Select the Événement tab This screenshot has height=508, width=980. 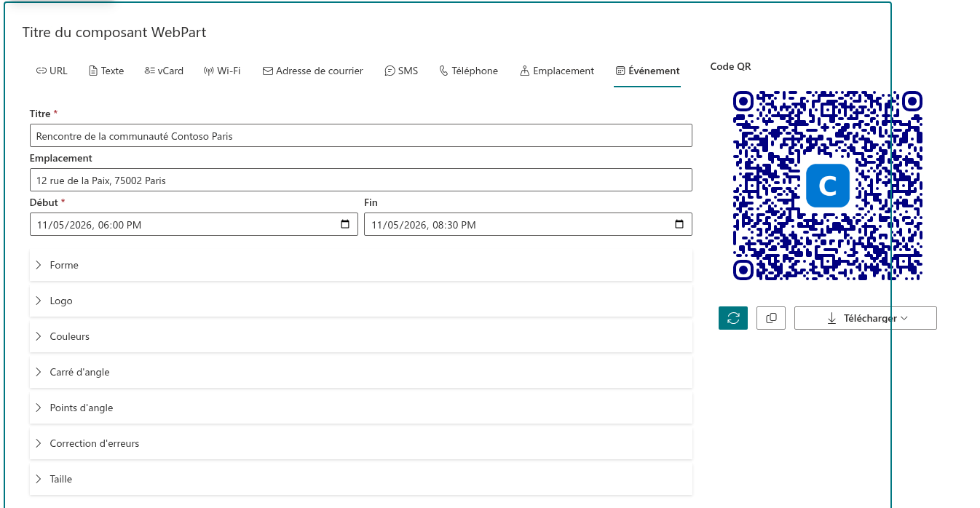coord(647,71)
